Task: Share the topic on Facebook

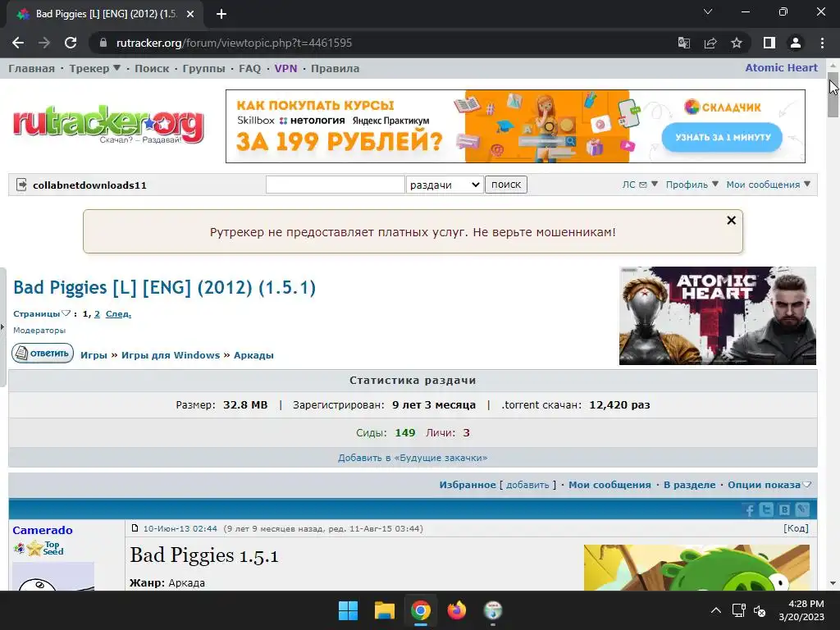Action: tap(749, 510)
